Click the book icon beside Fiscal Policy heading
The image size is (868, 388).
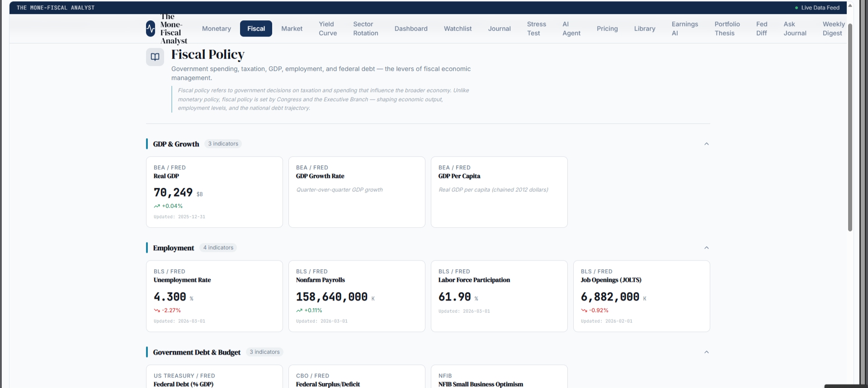[x=155, y=57]
